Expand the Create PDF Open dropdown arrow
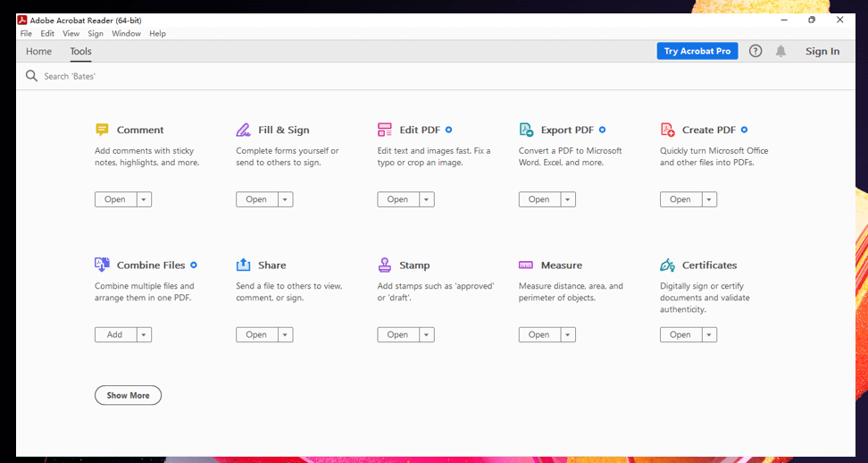 pos(710,199)
